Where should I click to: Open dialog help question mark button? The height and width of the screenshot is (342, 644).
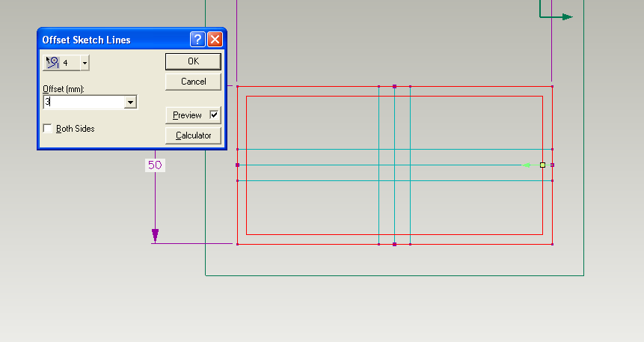(197, 40)
